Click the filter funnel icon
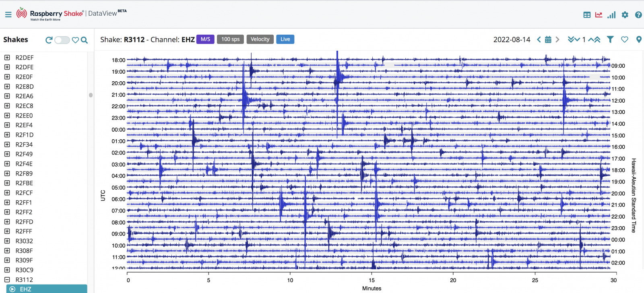 point(610,39)
